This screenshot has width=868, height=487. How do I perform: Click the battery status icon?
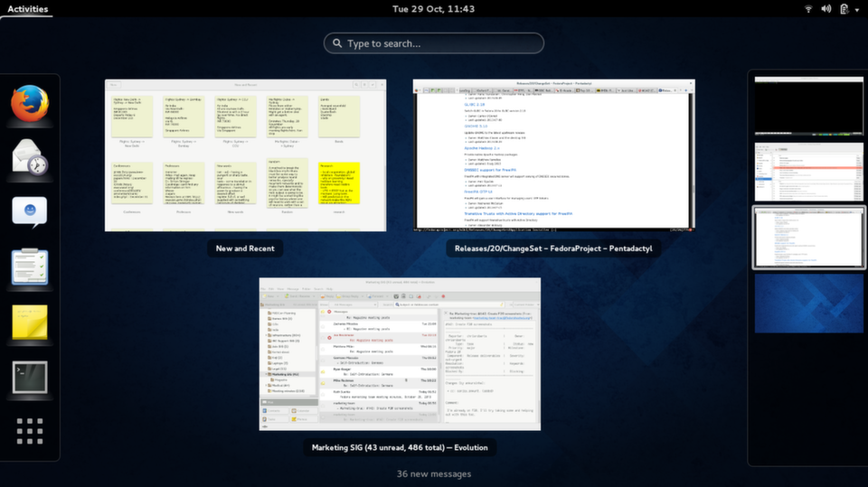844,9
